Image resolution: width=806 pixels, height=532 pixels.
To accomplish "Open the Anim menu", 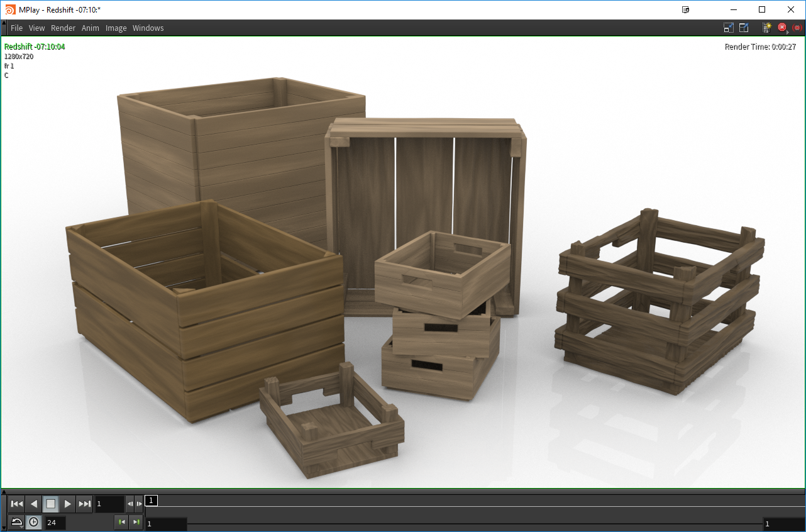I will pos(91,28).
